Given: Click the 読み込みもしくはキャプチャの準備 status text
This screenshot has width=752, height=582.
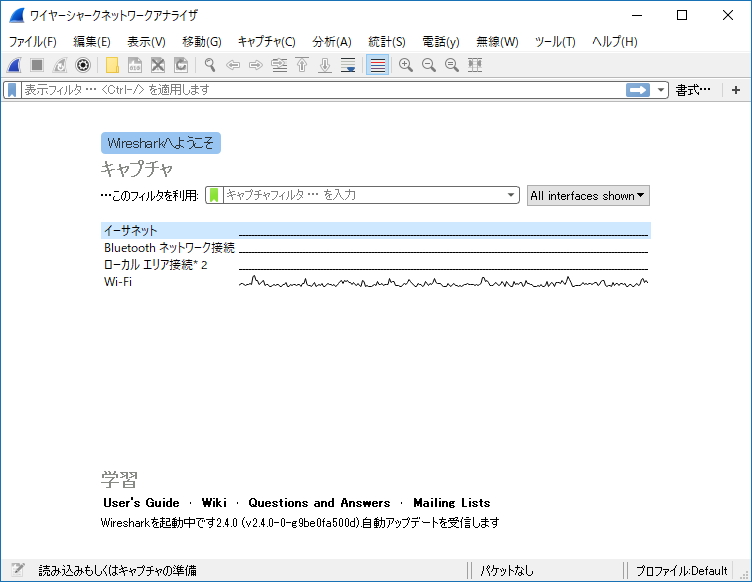Looking at the screenshot, I should click(x=118, y=570).
